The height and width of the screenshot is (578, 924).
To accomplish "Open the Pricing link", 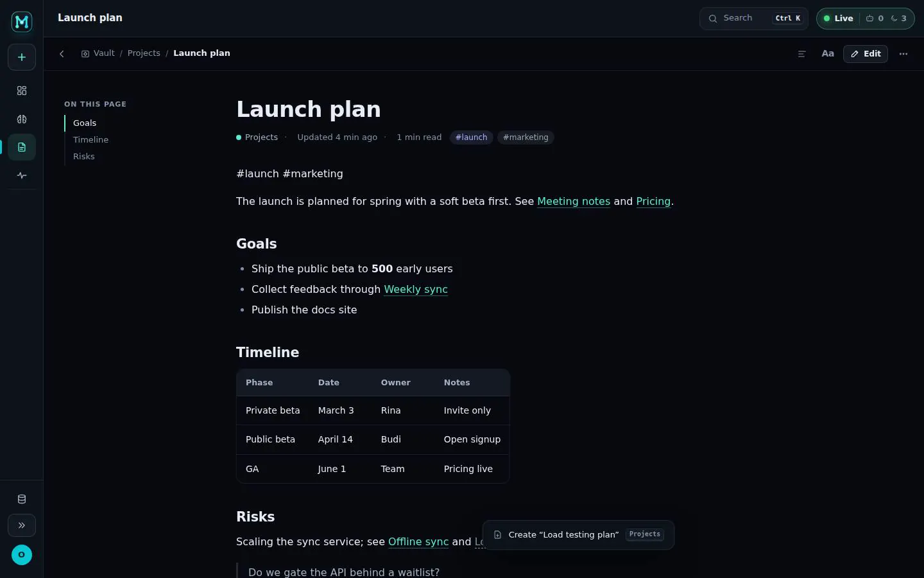I will pyautogui.click(x=653, y=201).
